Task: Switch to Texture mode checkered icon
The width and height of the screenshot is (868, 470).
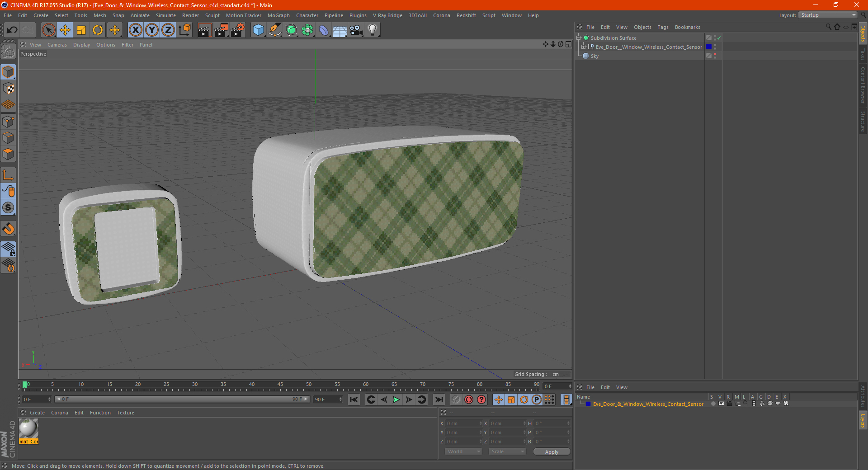Action: coord(8,89)
